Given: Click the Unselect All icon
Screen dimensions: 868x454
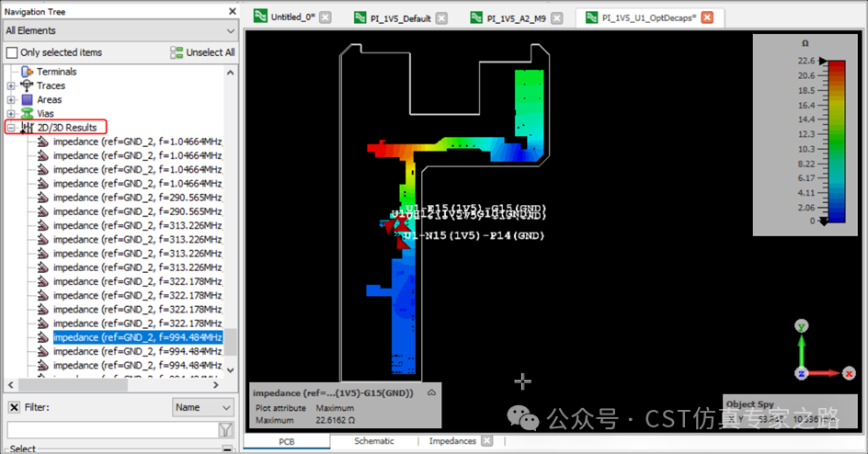Looking at the screenshot, I should [x=177, y=52].
